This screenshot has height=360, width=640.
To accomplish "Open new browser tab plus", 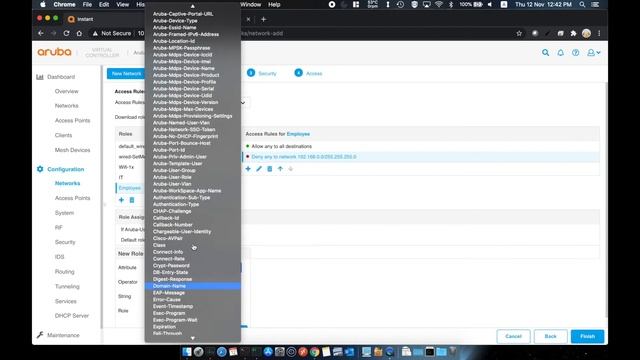I will point(263,19).
